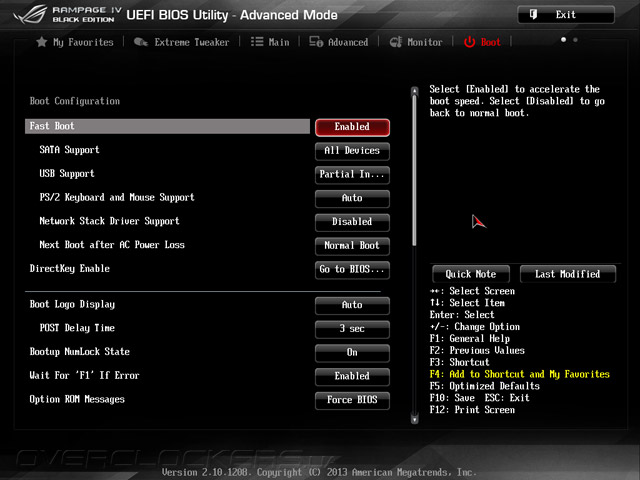Image resolution: width=640 pixels, height=480 pixels.
Task: Open the Last Modified list
Action: pos(567,274)
